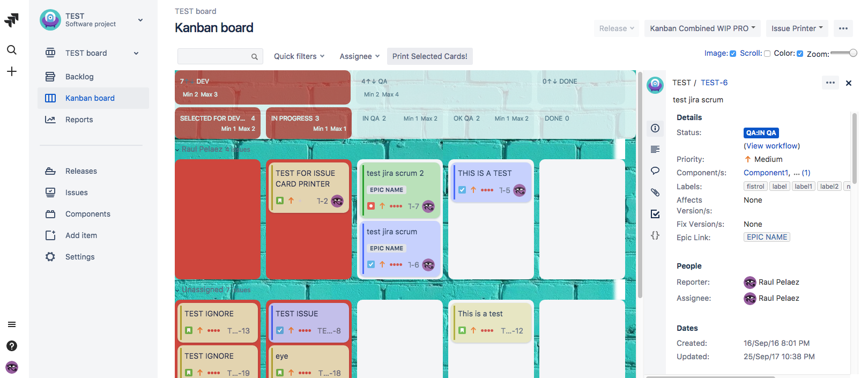Image resolution: width=868 pixels, height=378 pixels.
Task: Expand the Assignee filter dropdown
Action: 359,56
